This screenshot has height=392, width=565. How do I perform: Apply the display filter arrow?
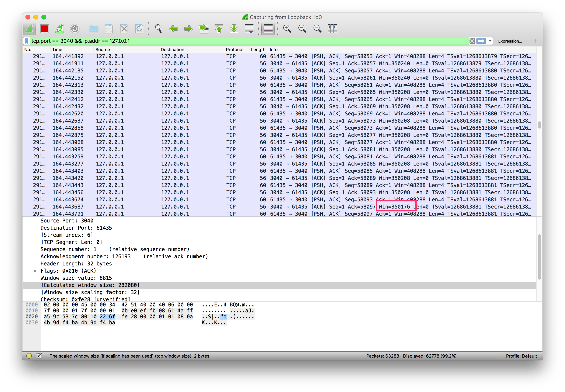(x=481, y=41)
